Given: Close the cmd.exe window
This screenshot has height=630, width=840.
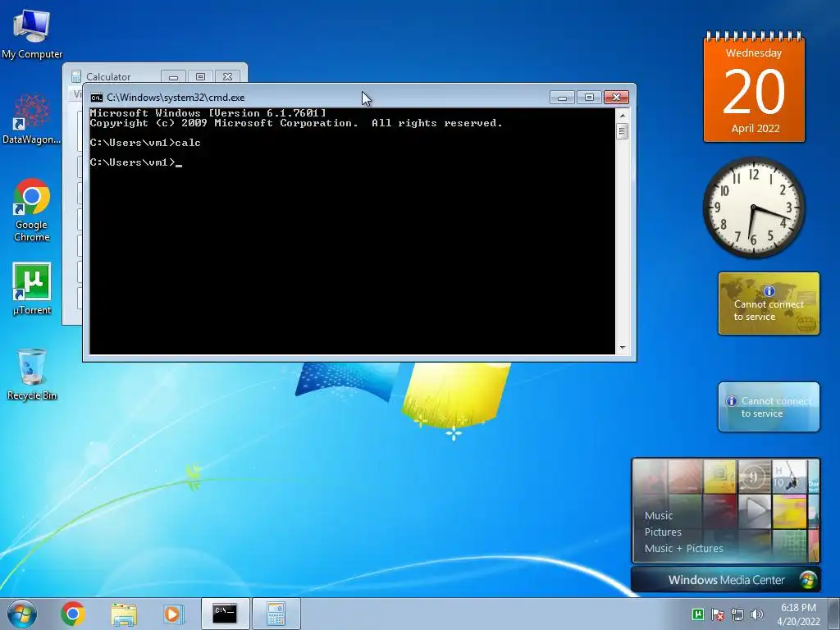Looking at the screenshot, I should [x=616, y=98].
